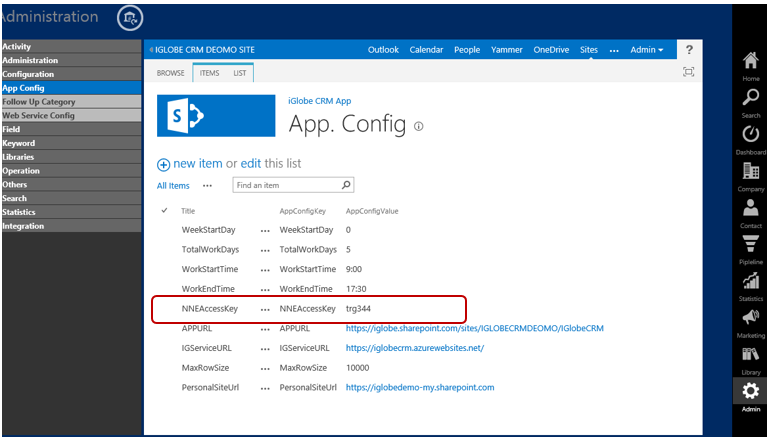Open WeekStartDay row ellipsis menu
Viewport: 771px width, 442px height.
pyautogui.click(x=265, y=230)
